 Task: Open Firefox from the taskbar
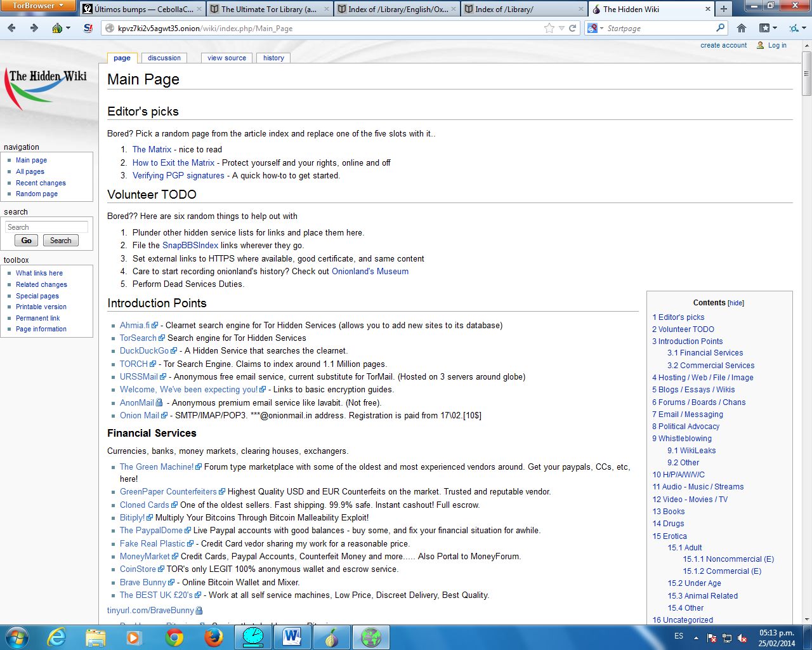(214, 637)
